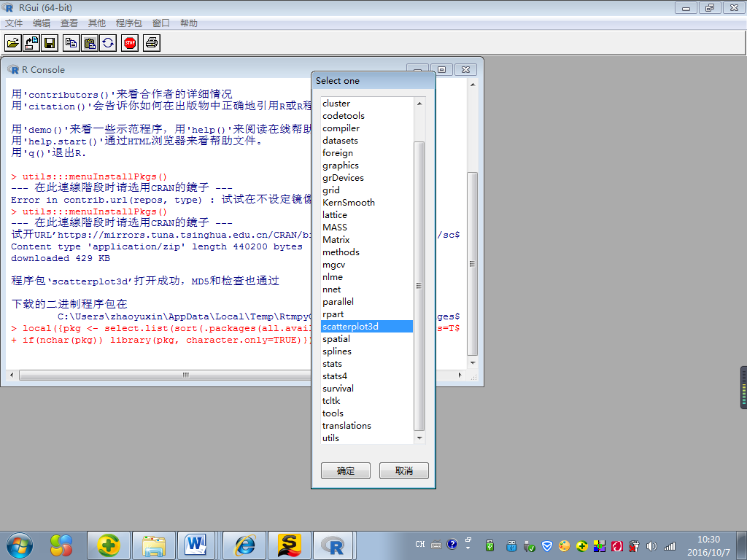Select translations in the package list
Viewport: 747px width, 560px height.
[367, 425]
